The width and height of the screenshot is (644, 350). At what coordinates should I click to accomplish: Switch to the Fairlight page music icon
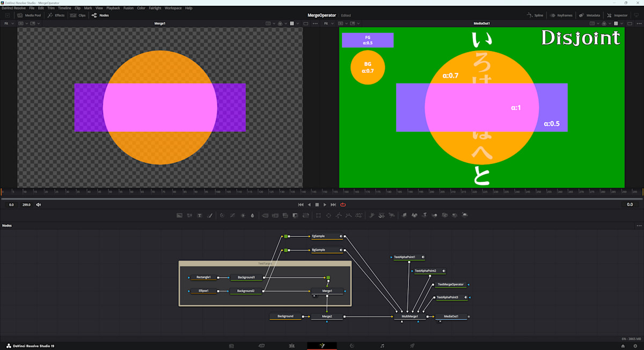pyautogui.click(x=382, y=346)
